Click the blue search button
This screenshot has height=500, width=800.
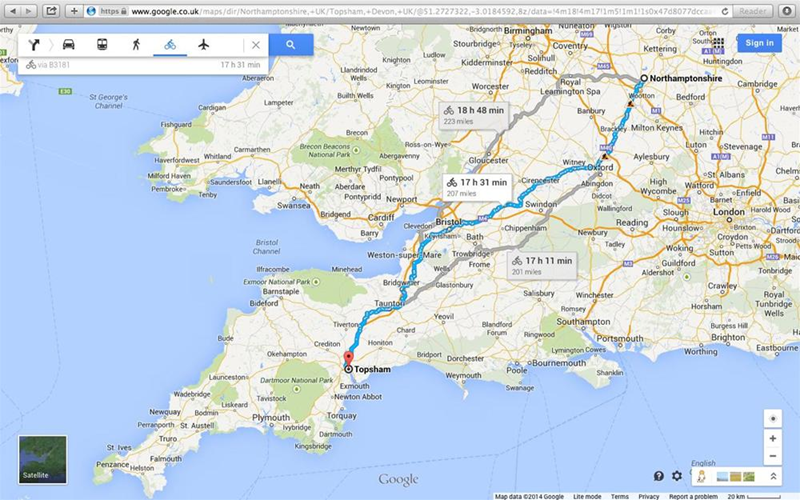291,45
